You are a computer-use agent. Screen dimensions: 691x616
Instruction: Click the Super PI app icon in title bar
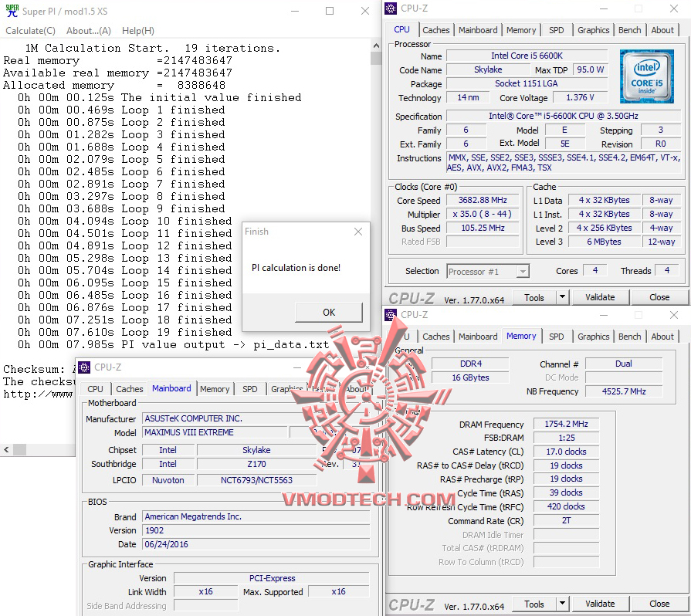pyautogui.click(x=12, y=11)
